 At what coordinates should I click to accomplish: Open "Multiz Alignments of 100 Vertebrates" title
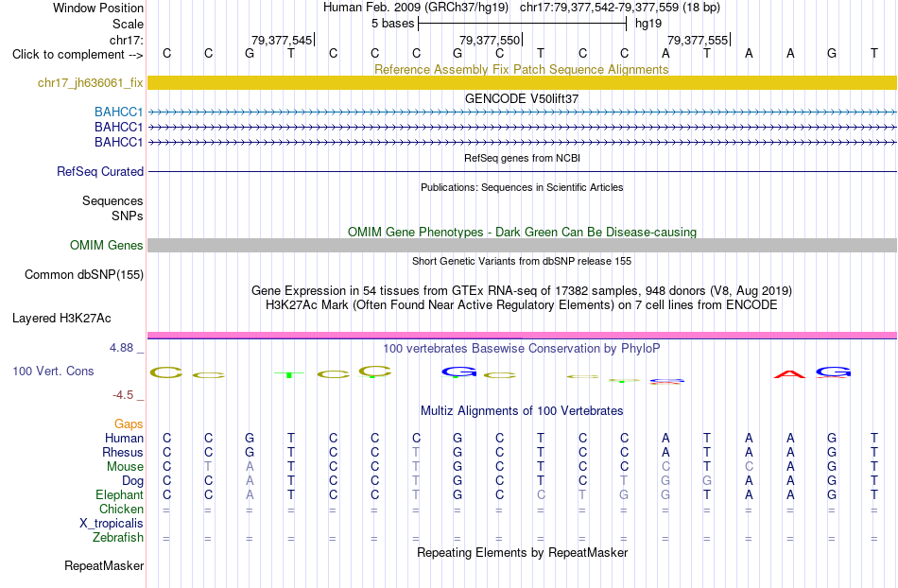522,410
